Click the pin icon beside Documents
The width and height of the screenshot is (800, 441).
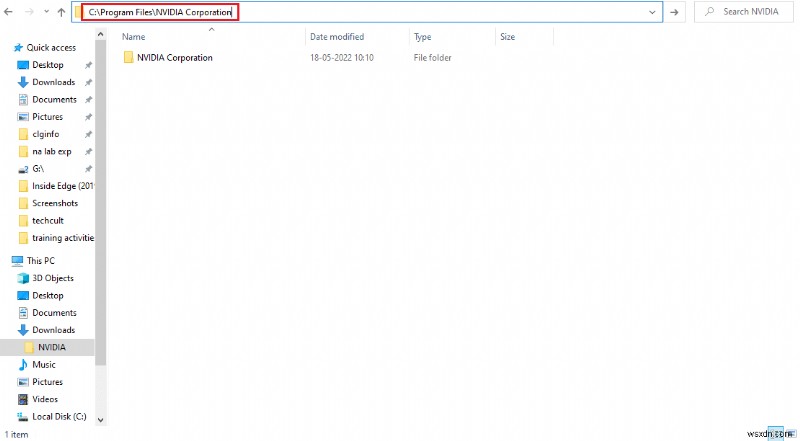click(x=88, y=100)
